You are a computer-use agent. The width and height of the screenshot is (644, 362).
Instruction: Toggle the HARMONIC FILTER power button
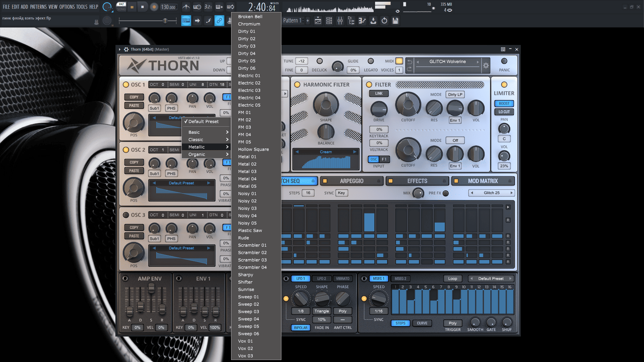297,84
